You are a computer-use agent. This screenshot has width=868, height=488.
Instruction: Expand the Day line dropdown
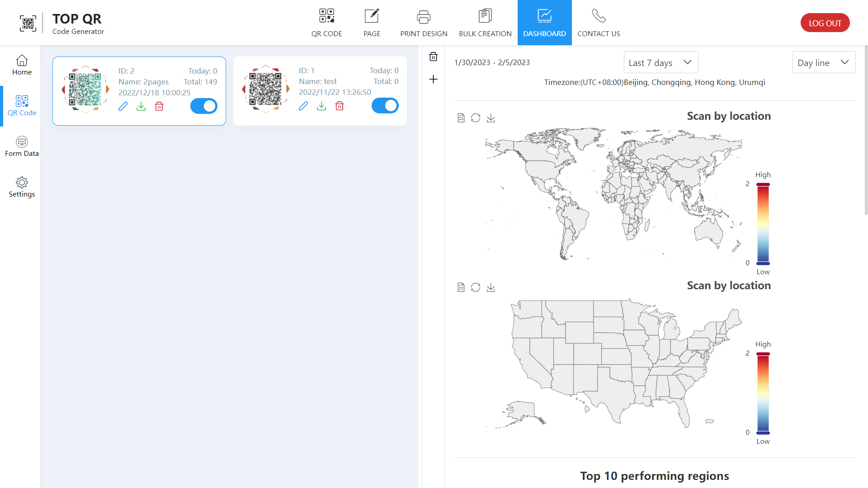pos(823,62)
